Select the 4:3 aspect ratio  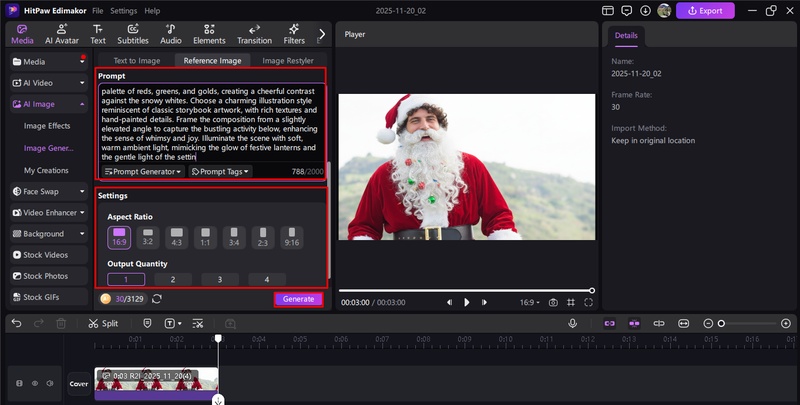177,238
